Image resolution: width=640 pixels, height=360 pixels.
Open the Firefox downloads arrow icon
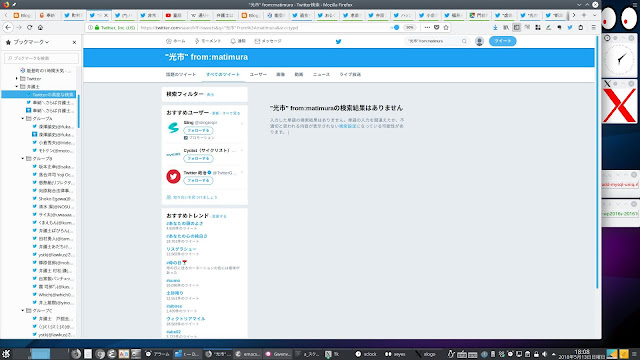point(495,27)
